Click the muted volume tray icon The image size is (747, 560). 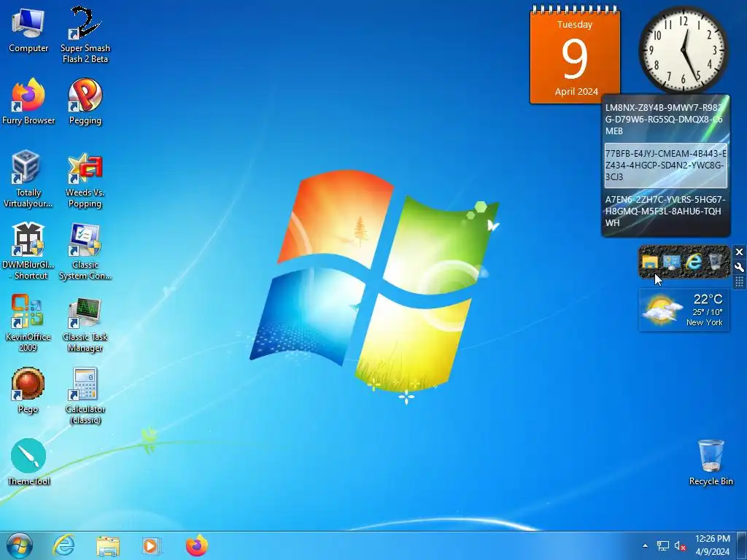pos(680,545)
